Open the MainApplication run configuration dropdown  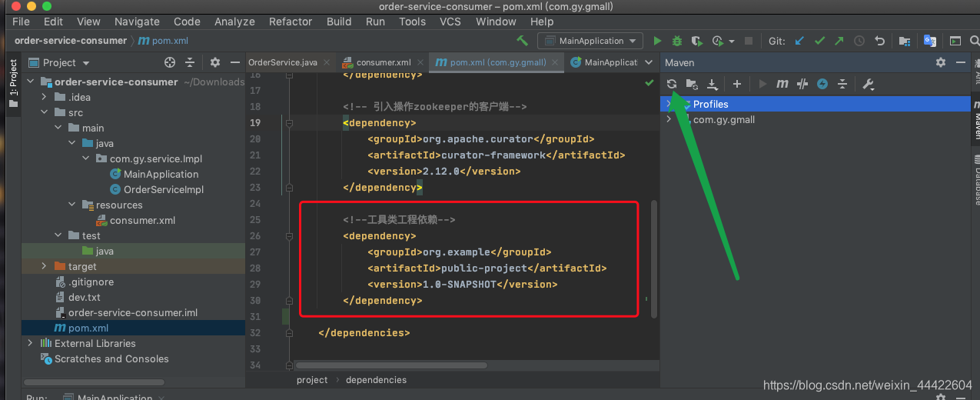pos(590,41)
